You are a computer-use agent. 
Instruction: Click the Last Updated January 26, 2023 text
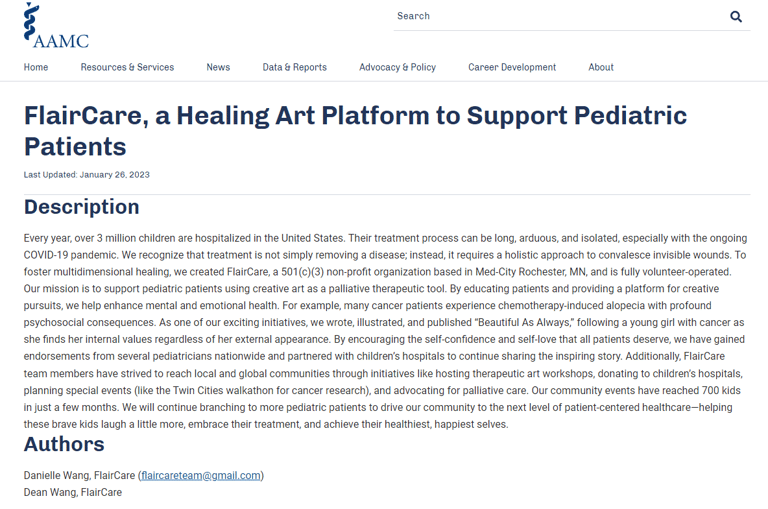click(87, 175)
